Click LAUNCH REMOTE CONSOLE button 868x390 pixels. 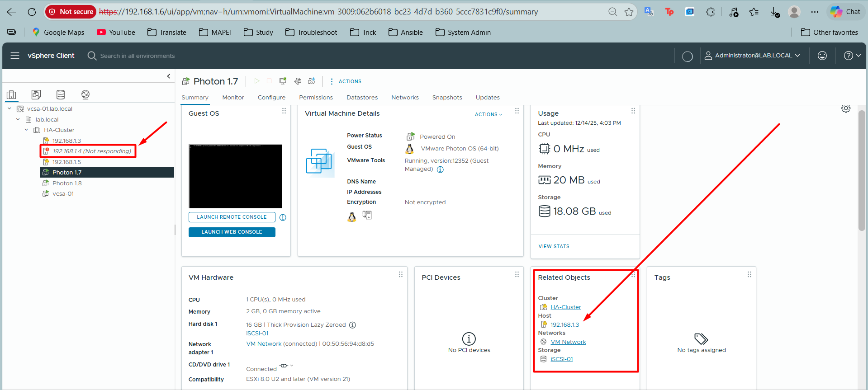pyautogui.click(x=232, y=217)
